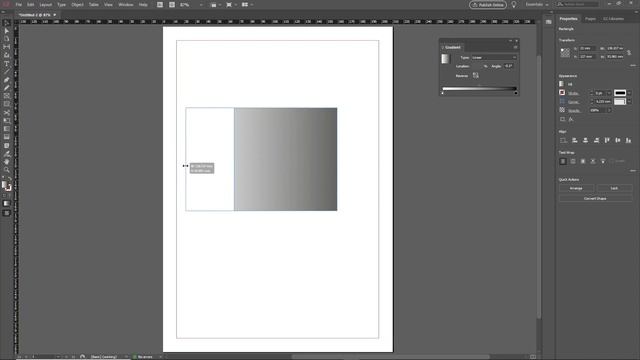Select the Page tool
This screenshot has height=360, width=640.
point(7,39)
